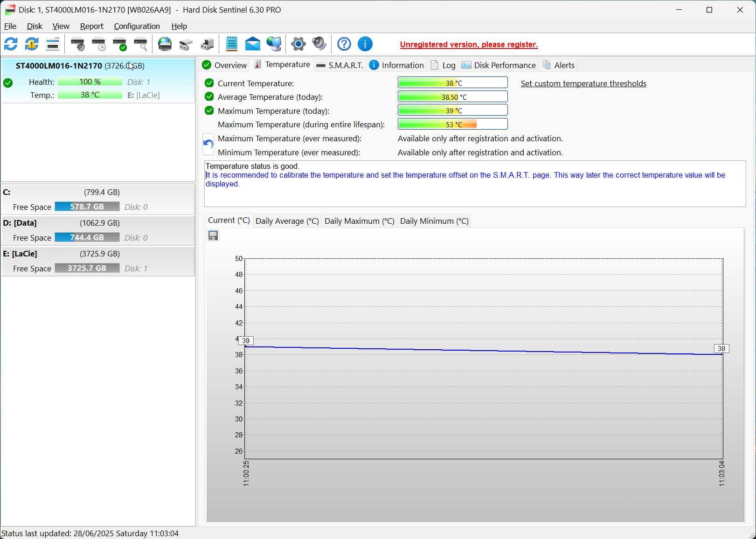Open help with the question mark icon
This screenshot has width=756, height=539.
344,44
